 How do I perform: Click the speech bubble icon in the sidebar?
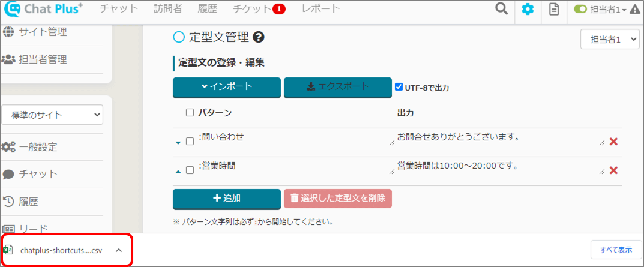(8, 175)
